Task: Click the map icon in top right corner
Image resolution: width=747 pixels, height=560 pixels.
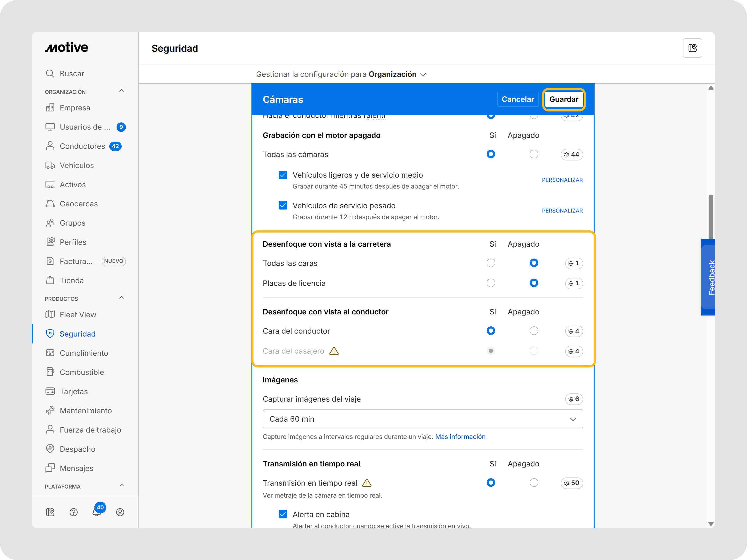Action: [692, 48]
